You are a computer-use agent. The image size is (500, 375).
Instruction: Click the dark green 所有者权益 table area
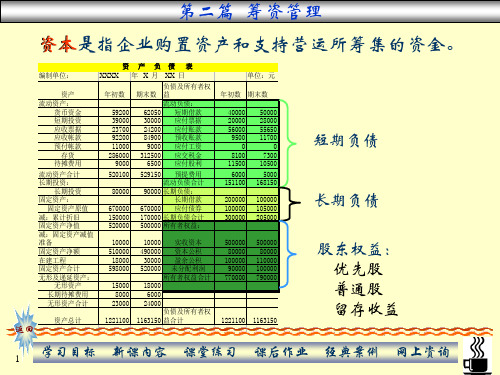(221, 256)
